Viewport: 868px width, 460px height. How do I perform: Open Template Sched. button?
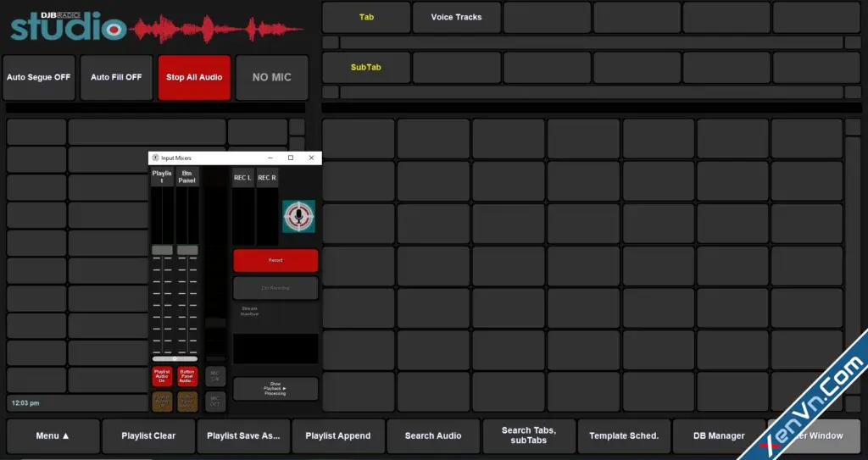click(x=624, y=435)
